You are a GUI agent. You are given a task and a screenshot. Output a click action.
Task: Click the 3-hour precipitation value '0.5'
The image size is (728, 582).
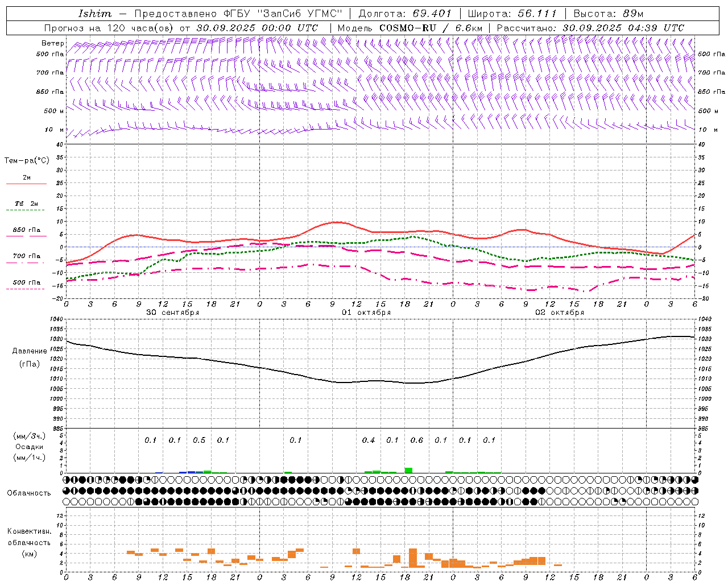(199, 440)
